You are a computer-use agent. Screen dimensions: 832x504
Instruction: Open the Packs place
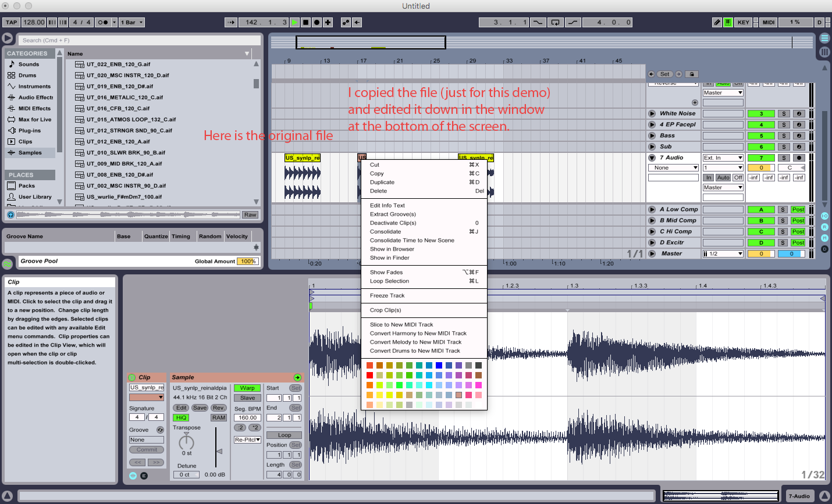coord(27,185)
